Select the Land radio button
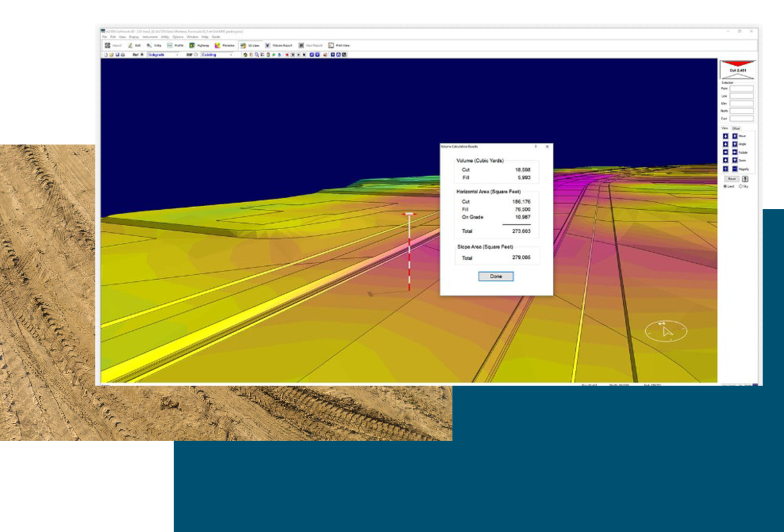The image size is (784, 532). click(x=725, y=186)
